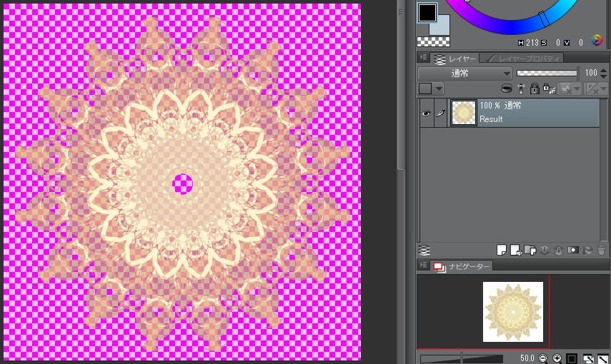Toggle the Lock Layer padlock icon
Screen dimensions: 611x364
[x=535, y=89]
